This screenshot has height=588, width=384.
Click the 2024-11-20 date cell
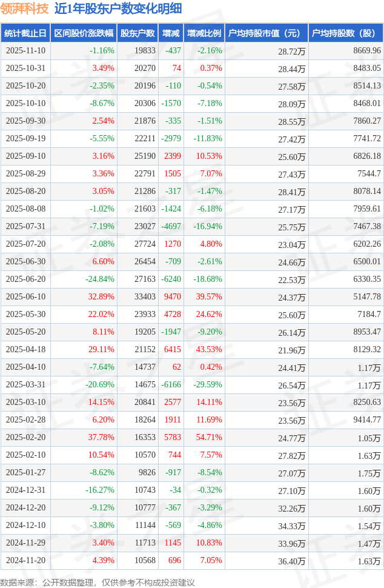click(x=25, y=561)
